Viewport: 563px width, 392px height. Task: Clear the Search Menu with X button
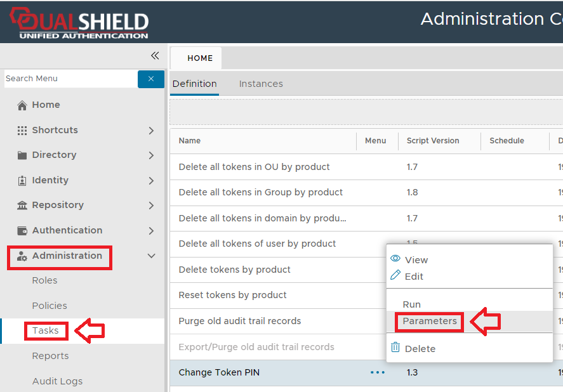(151, 79)
